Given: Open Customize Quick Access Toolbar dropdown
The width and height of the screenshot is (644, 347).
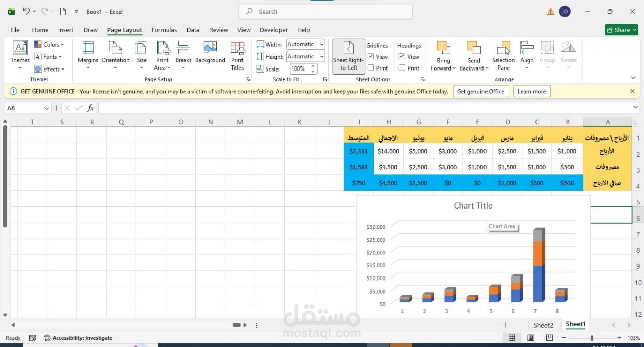Looking at the screenshot, I should pyautogui.click(x=76, y=11).
